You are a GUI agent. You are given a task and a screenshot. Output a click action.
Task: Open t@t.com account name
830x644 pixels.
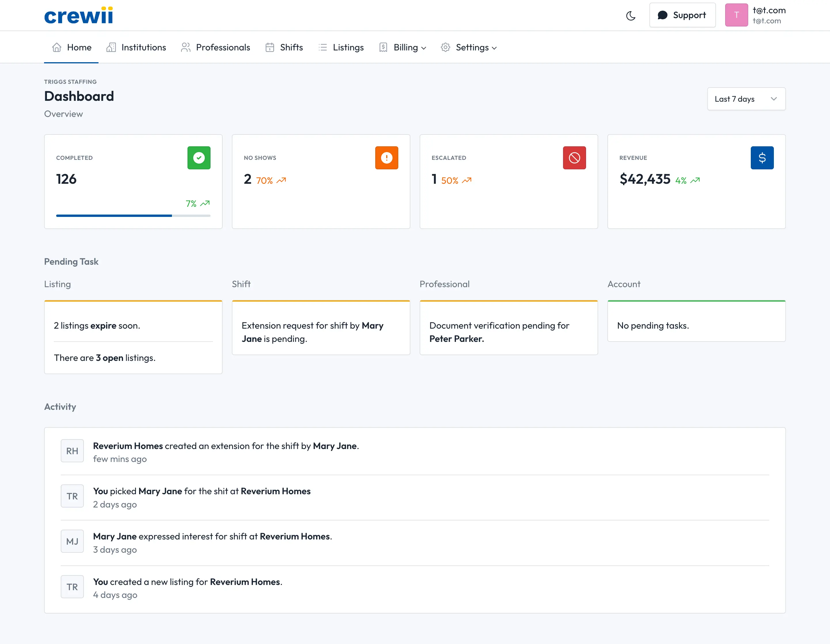(x=769, y=10)
